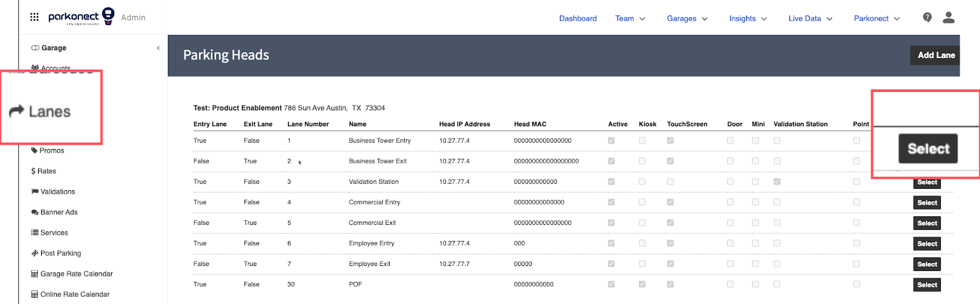Open Rates in the sidebar
The width and height of the screenshot is (980, 304).
tap(47, 172)
